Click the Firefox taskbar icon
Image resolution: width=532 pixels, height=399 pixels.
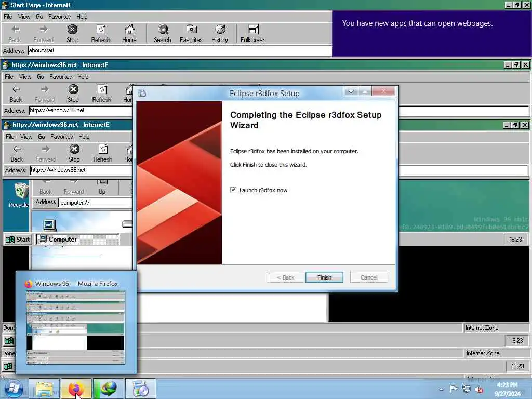(x=76, y=389)
